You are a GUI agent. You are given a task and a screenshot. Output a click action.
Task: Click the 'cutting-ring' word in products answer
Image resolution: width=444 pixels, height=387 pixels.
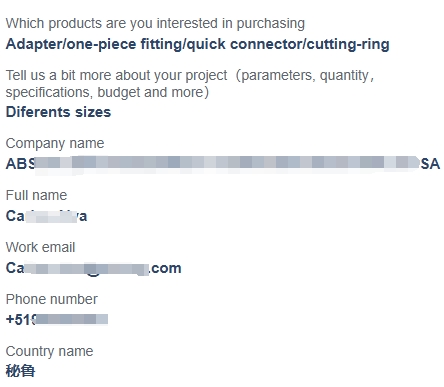tap(348, 44)
